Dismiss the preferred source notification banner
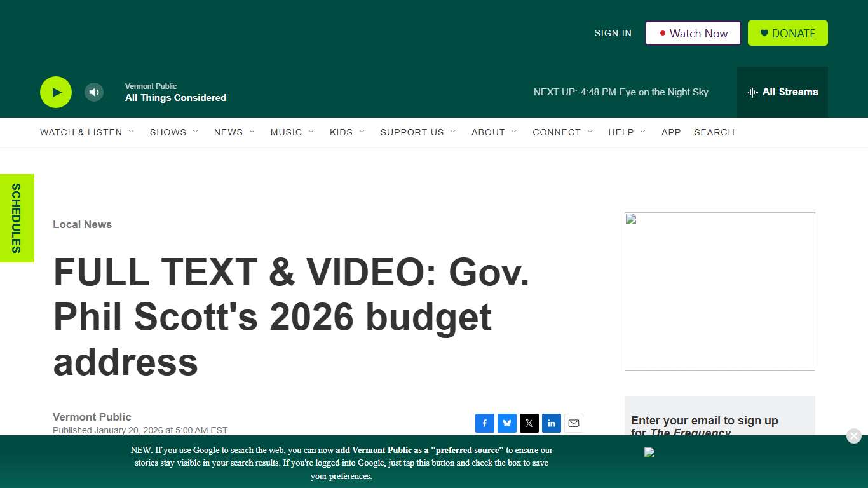This screenshot has height=488, width=868. click(853, 436)
